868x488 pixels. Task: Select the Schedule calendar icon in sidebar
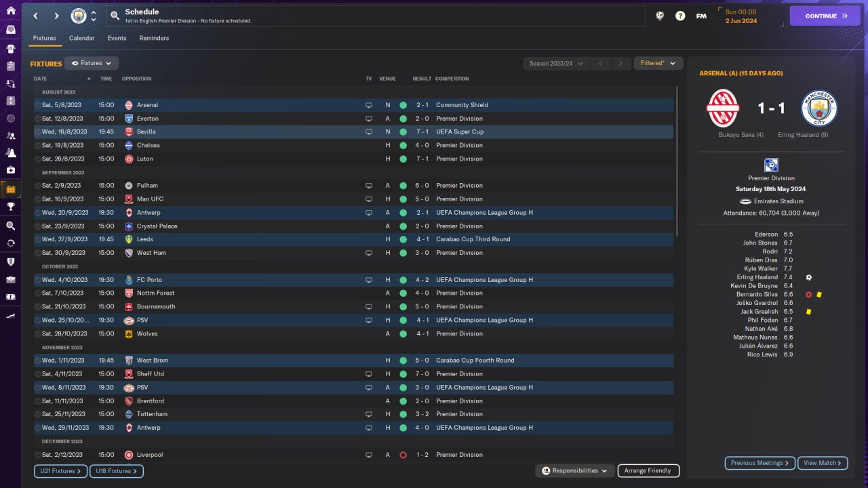[x=10, y=189]
